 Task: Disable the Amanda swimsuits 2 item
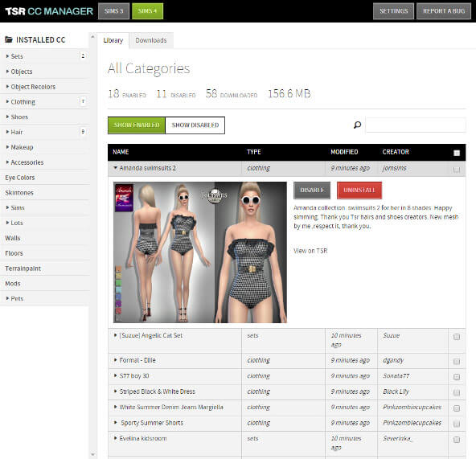tap(312, 191)
